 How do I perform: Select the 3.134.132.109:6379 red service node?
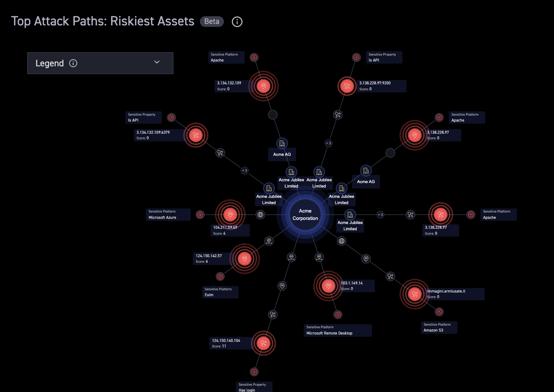pos(196,135)
